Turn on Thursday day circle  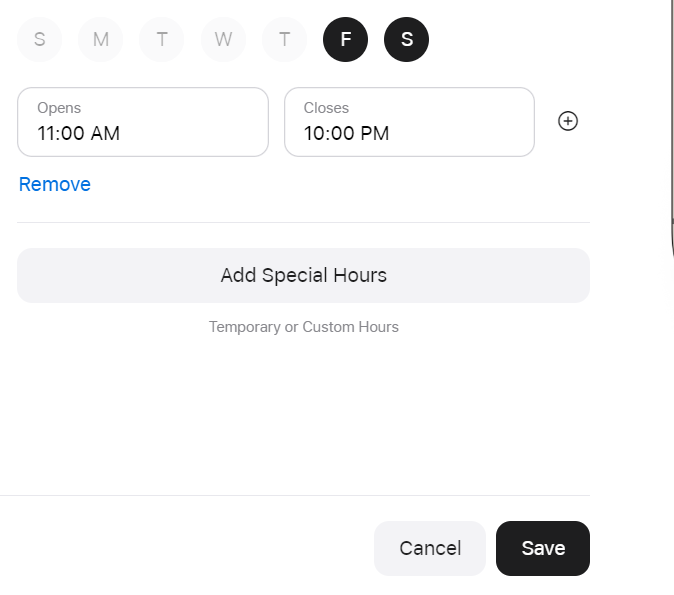284,40
